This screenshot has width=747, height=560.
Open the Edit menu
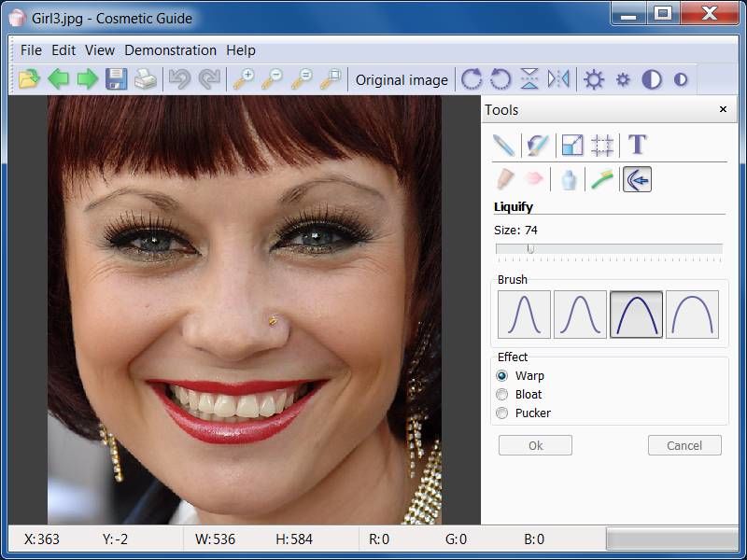click(x=63, y=50)
